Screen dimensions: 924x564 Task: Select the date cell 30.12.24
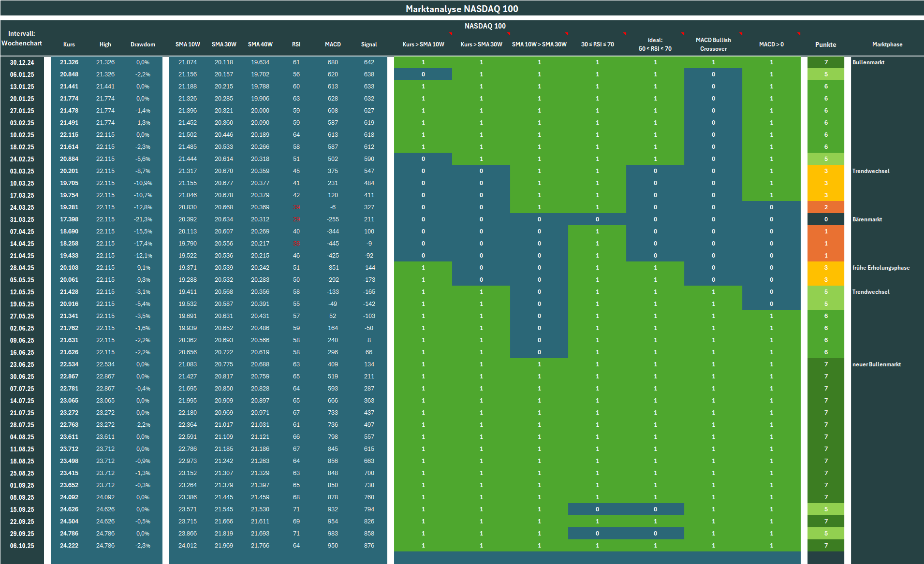tap(22, 62)
